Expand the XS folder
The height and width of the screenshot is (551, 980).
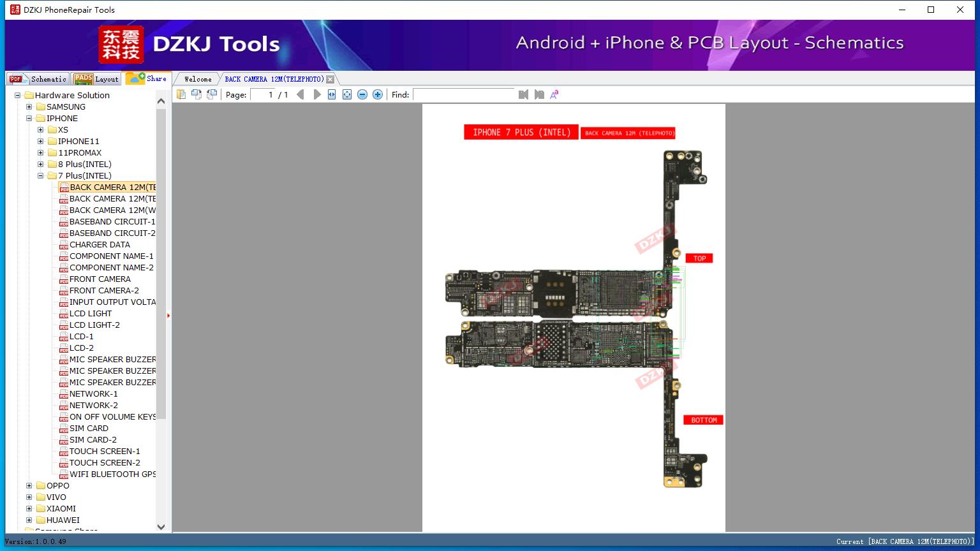[x=41, y=129]
